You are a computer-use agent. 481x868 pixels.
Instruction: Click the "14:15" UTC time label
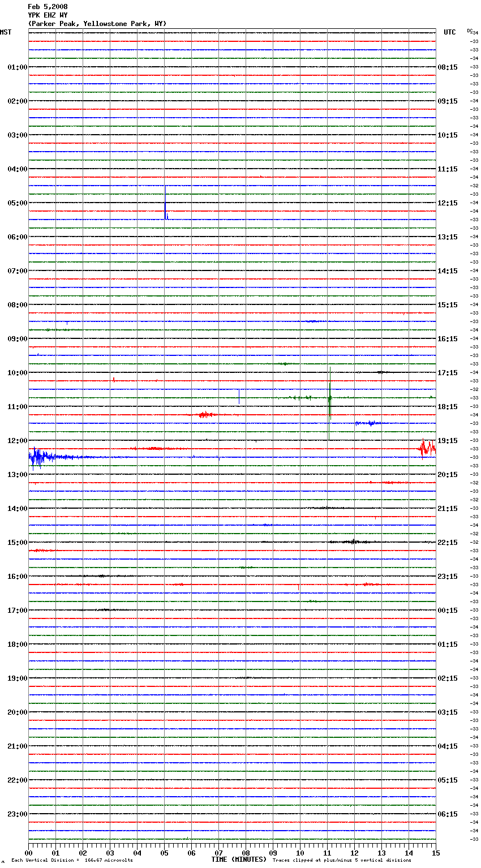click(448, 271)
